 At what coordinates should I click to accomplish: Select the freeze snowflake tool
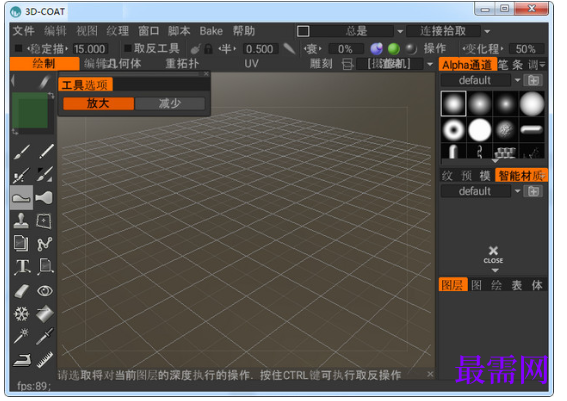[x=21, y=313]
